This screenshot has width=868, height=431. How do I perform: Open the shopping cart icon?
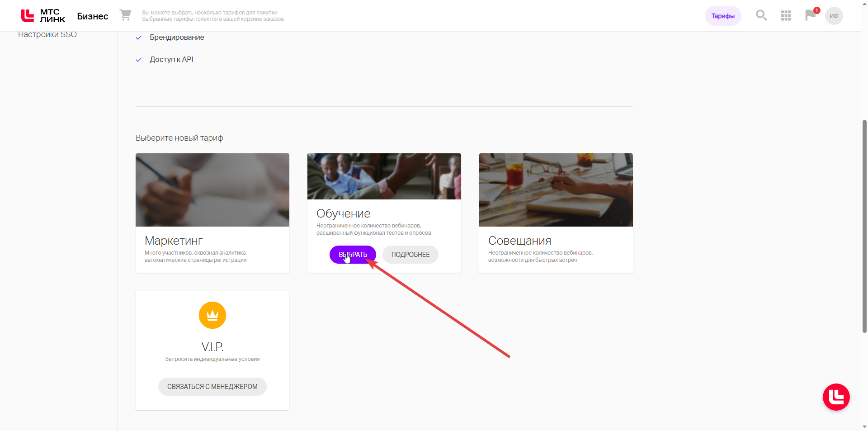point(125,15)
